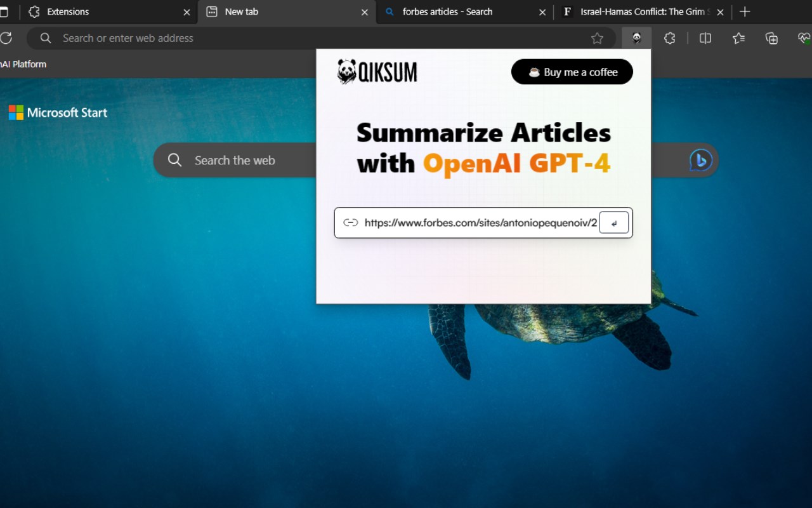Open the AI Platform bookmark
The height and width of the screenshot is (508, 812).
pos(23,64)
